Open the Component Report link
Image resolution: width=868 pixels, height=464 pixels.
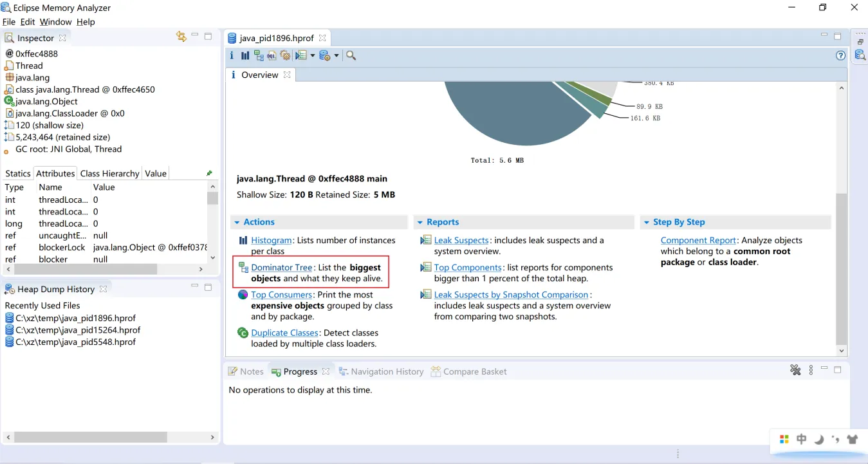698,240
